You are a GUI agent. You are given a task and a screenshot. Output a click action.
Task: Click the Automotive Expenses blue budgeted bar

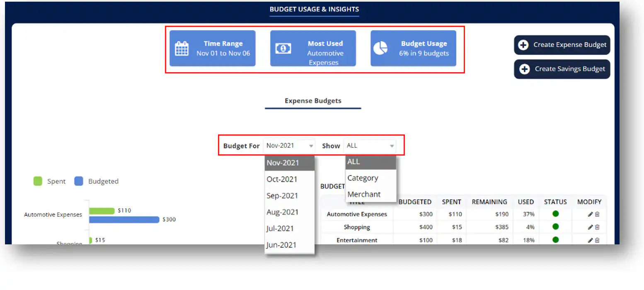tap(124, 219)
